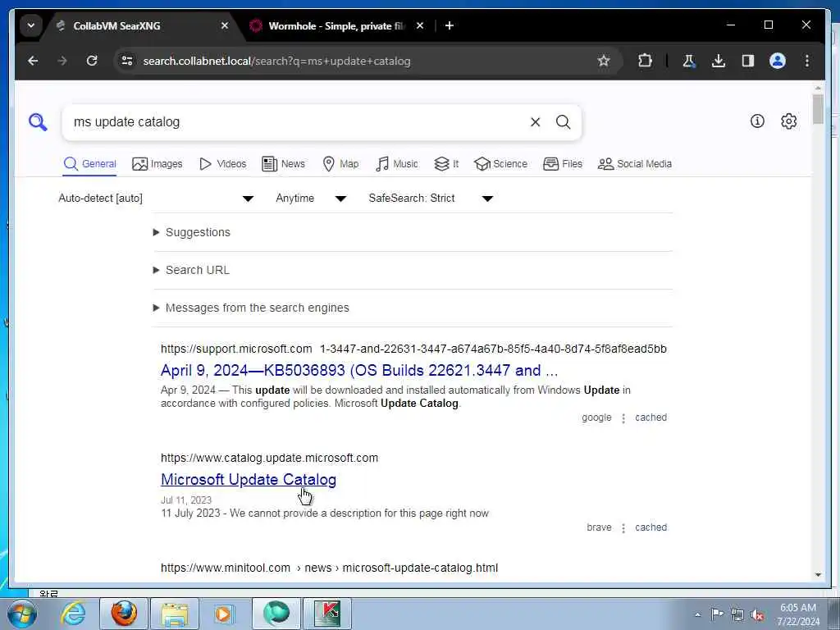840x630 pixels.
Task: Select the General search category
Action: point(89,164)
